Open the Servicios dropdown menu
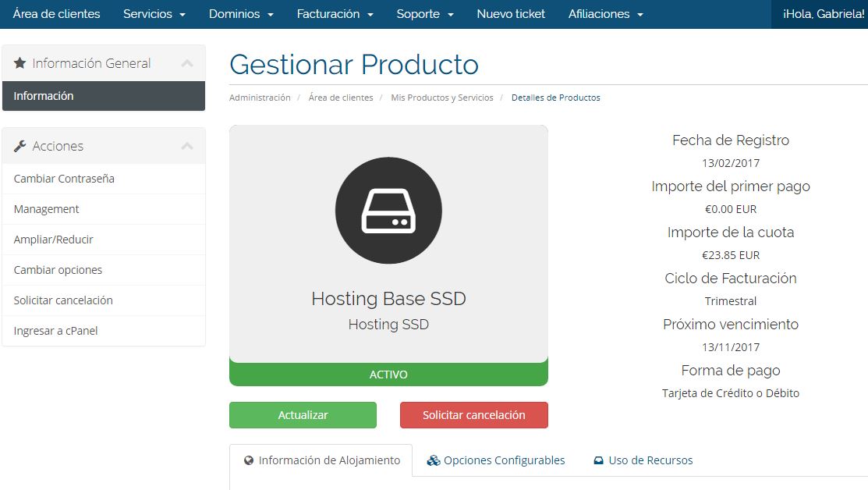 coord(154,14)
